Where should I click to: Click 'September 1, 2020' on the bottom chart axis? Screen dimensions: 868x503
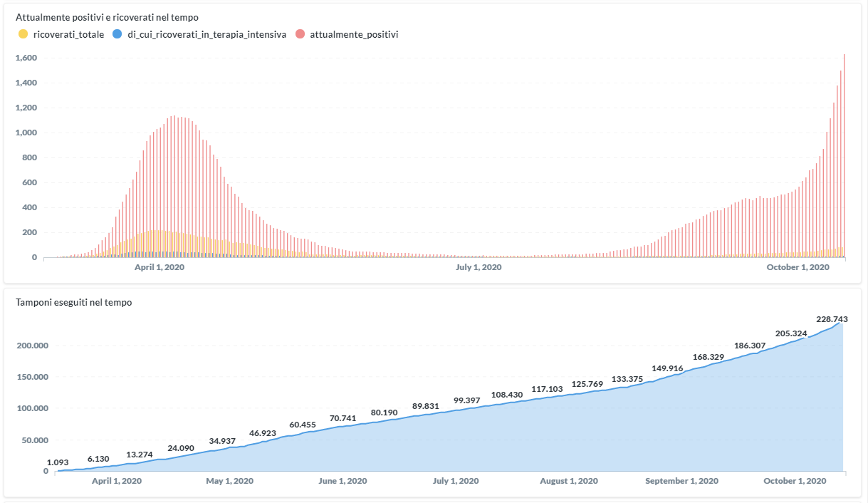click(x=681, y=481)
